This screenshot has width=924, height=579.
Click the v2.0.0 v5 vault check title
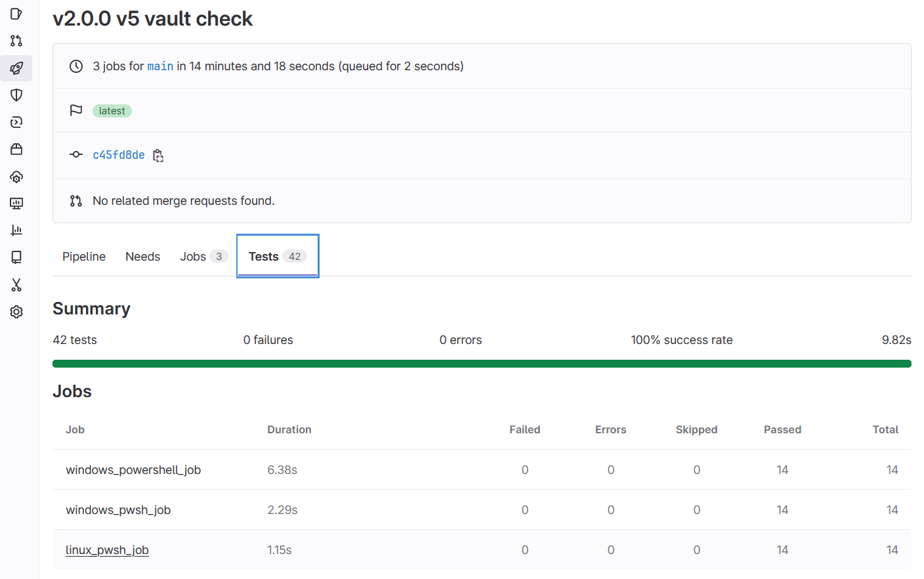click(153, 18)
